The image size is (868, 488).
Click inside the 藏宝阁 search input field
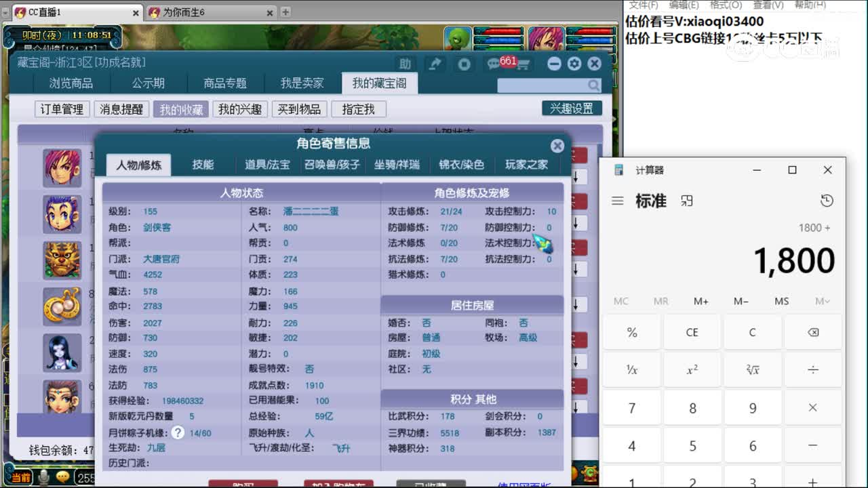(x=542, y=85)
